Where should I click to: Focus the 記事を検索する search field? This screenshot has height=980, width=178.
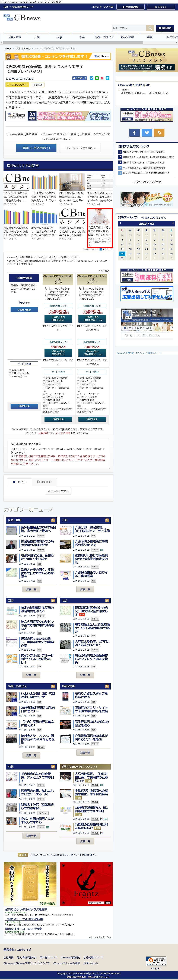(x=129, y=28)
